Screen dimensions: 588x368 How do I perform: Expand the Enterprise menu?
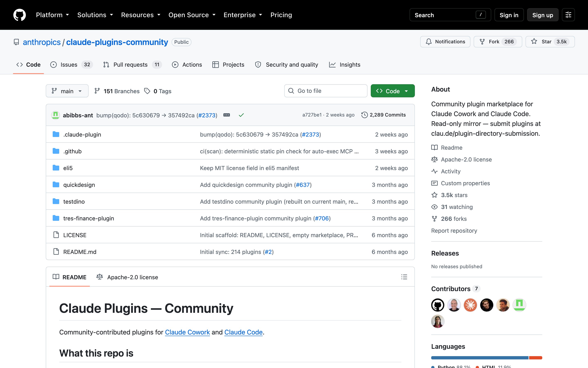coord(243,15)
